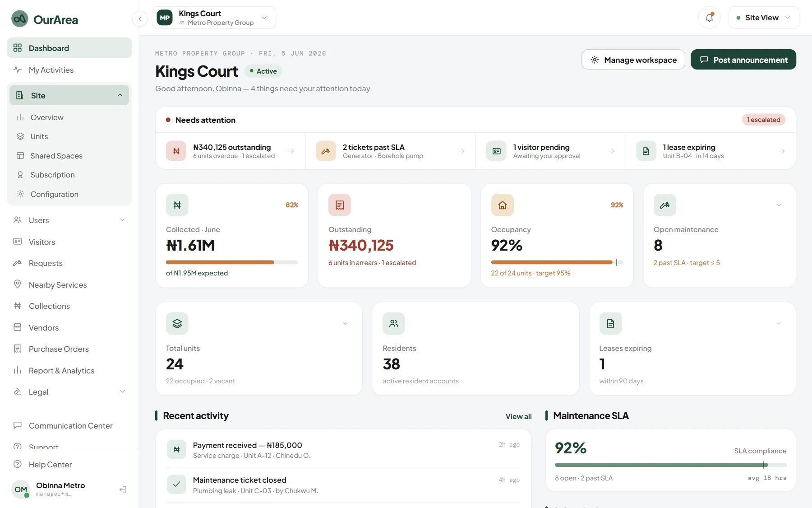Click the layers icon on Total units card
Viewport: 812px width, 508px height.
[177, 323]
